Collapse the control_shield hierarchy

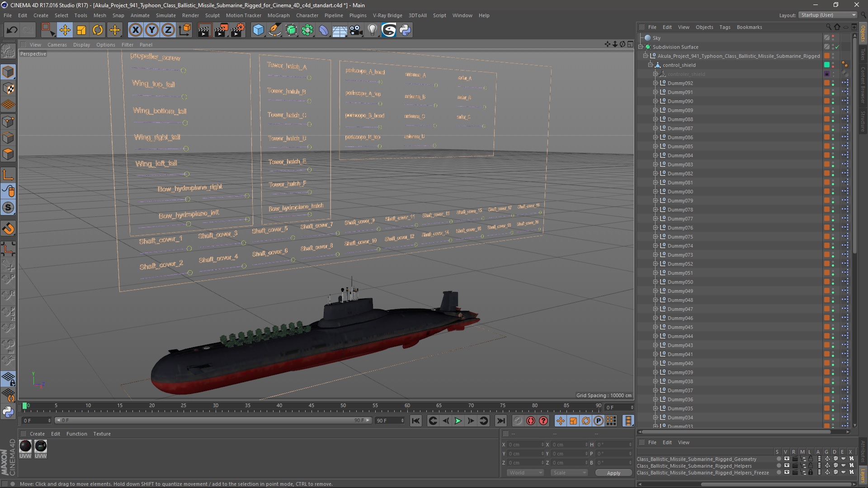pyautogui.click(x=651, y=65)
